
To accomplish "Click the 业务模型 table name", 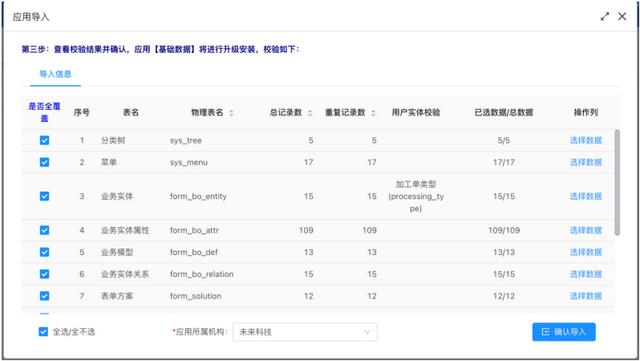I will tap(117, 252).
